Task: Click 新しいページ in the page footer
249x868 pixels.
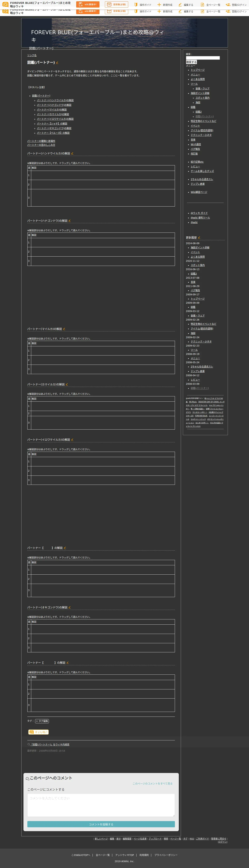Action: [101, 839]
